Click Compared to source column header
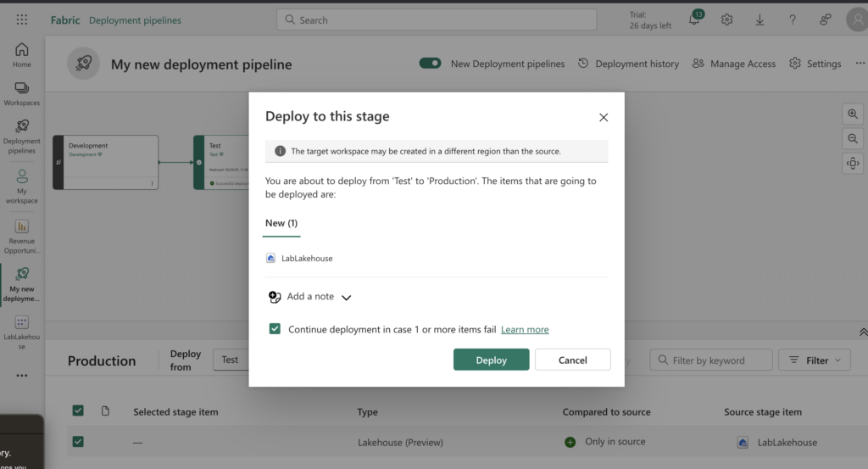 point(606,412)
